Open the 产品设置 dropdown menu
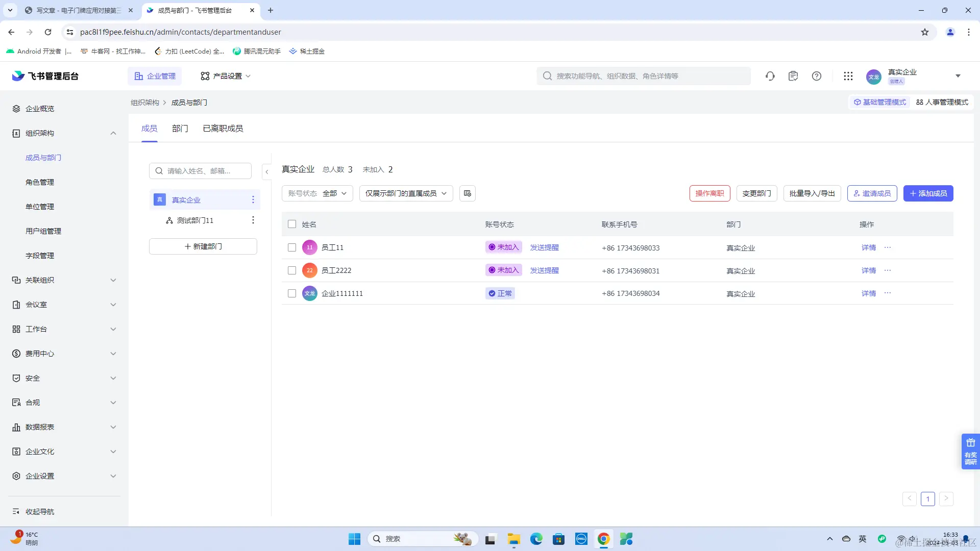The height and width of the screenshot is (551, 980). point(226,76)
